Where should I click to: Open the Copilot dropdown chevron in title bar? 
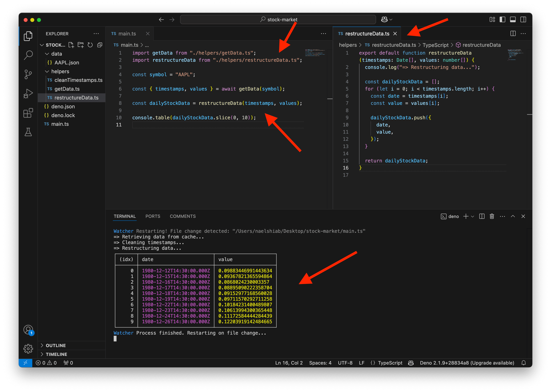[391, 20]
